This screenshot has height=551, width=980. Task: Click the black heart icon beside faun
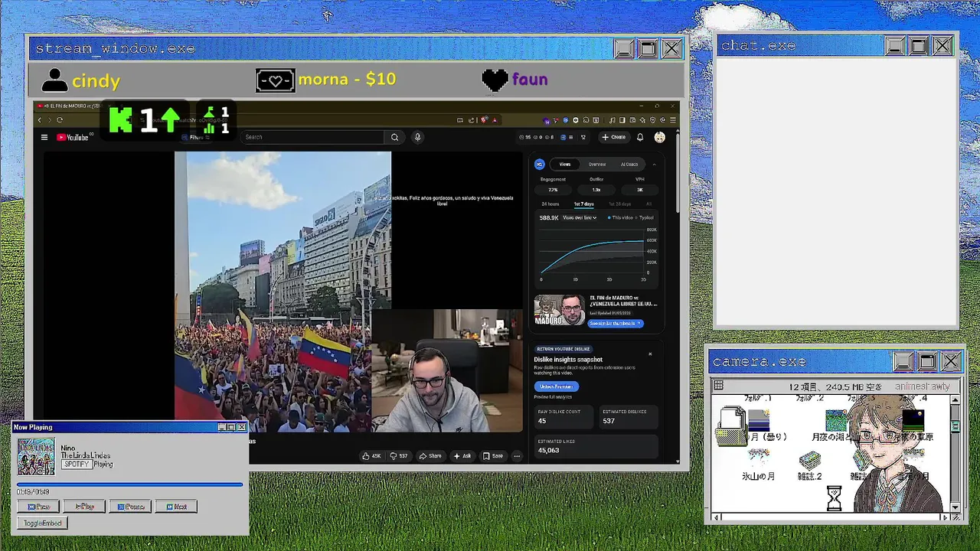[x=495, y=80]
